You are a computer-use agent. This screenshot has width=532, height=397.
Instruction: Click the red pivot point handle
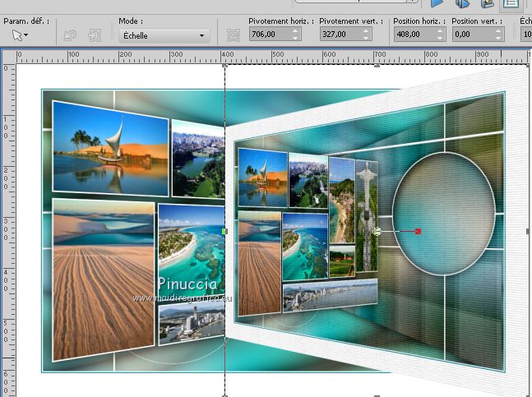[x=419, y=232]
